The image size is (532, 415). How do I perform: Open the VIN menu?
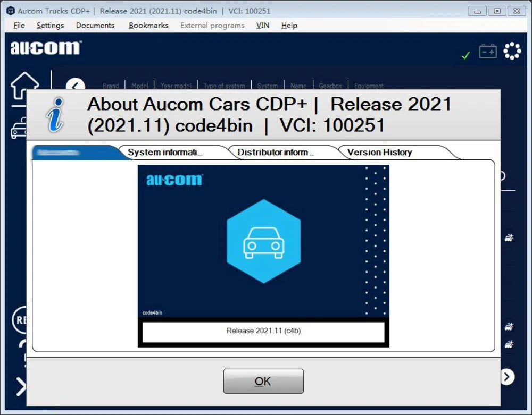click(x=263, y=26)
